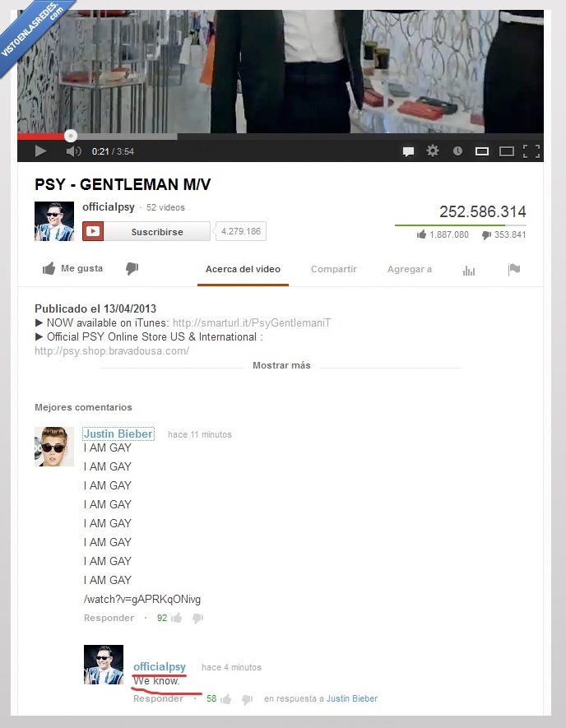This screenshot has width=566, height=728.
Task: Mute the video volume speaker icon
Action: point(73,151)
